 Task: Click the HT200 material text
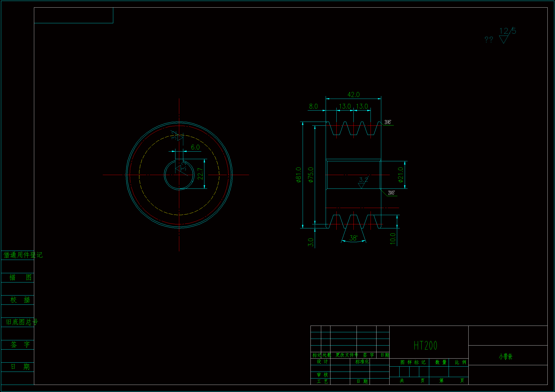425,346
